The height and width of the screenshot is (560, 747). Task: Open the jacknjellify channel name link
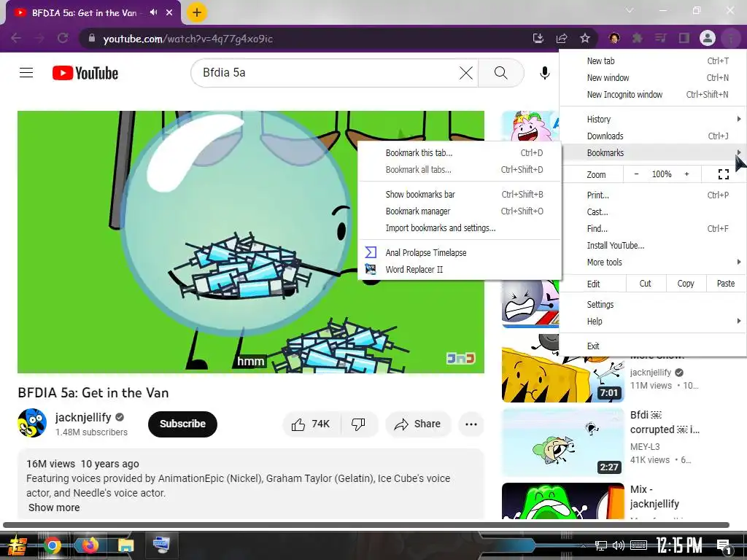[x=83, y=417]
